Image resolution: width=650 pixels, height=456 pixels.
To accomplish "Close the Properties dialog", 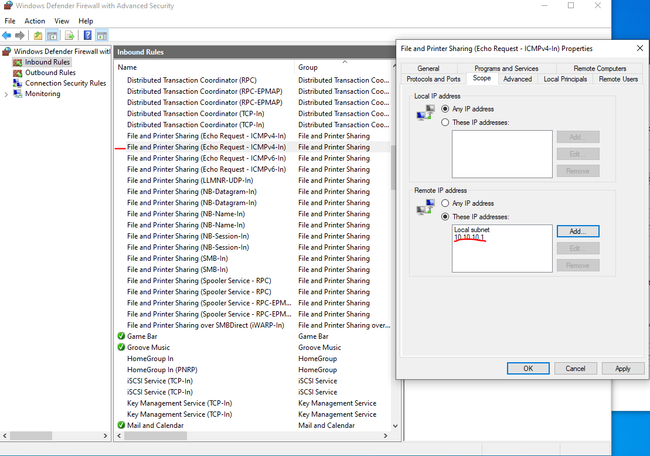I will tap(640, 49).
